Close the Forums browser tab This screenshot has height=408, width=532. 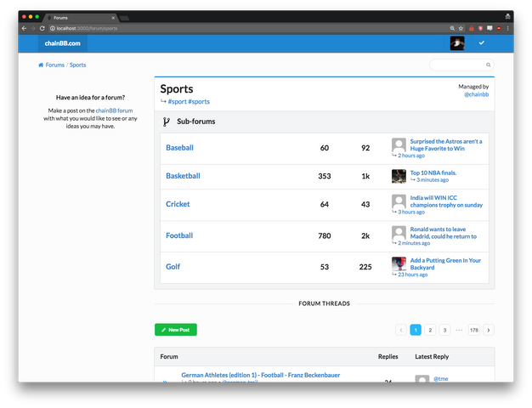coord(113,18)
